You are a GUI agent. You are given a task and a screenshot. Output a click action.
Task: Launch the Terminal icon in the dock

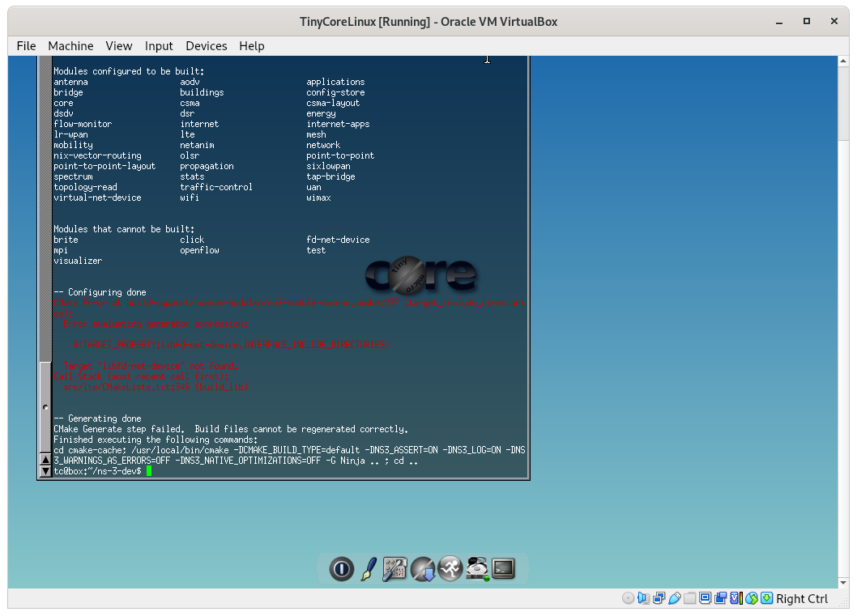pyautogui.click(x=503, y=569)
